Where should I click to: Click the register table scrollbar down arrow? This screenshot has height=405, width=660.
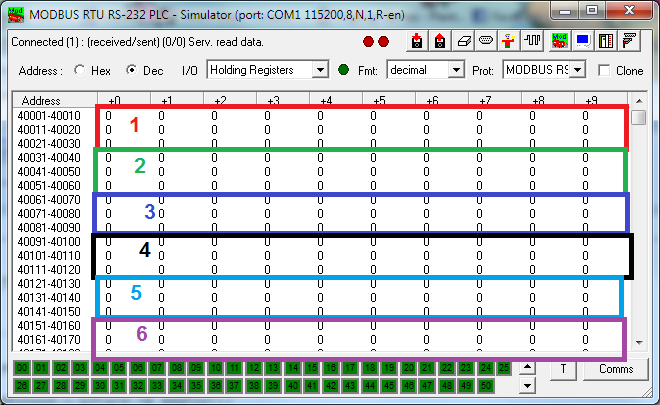click(x=639, y=343)
